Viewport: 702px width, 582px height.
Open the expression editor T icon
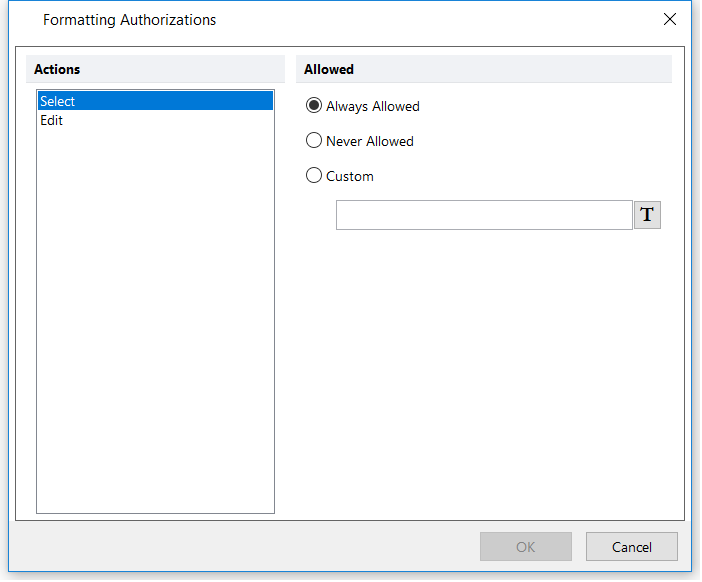coord(647,215)
